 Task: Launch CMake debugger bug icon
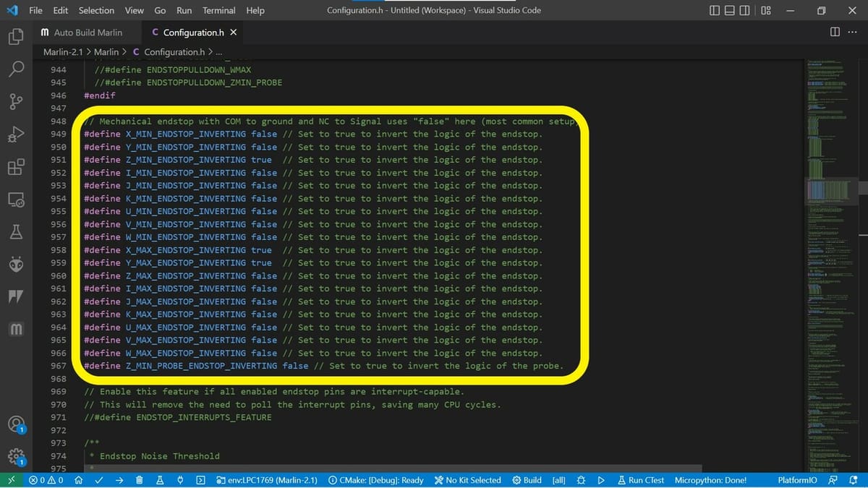pos(582,480)
